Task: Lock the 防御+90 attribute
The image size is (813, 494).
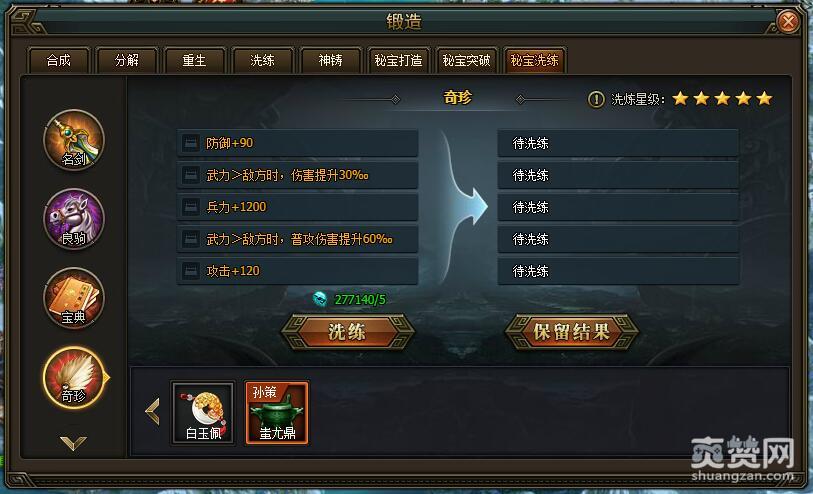Action: tap(190, 143)
